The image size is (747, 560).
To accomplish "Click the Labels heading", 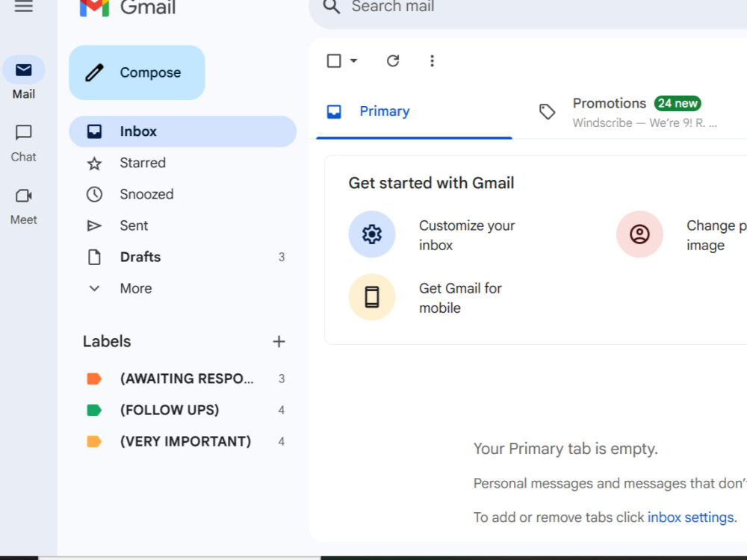I will pyautogui.click(x=107, y=341).
